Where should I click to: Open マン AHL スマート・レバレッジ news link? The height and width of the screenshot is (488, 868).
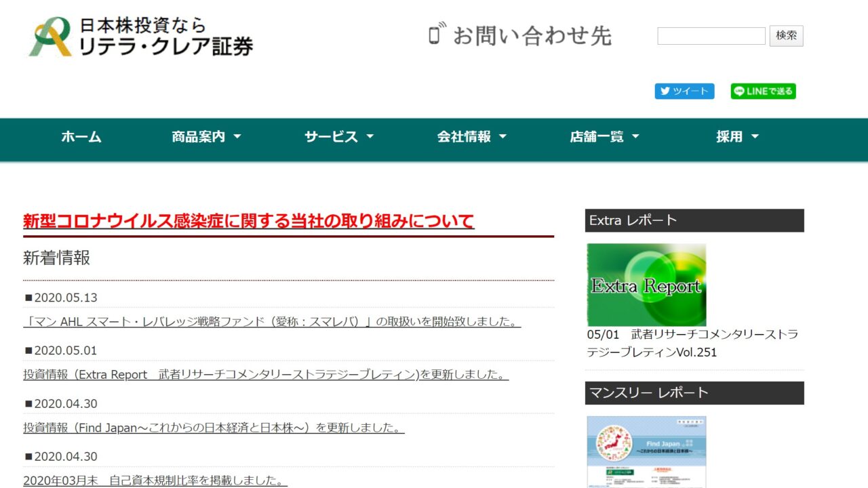pyautogui.click(x=272, y=321)
